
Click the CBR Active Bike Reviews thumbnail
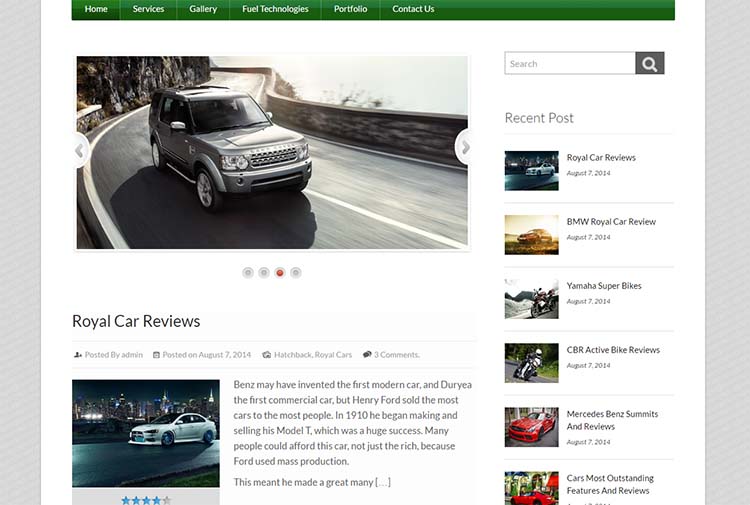tap(531, 363)
